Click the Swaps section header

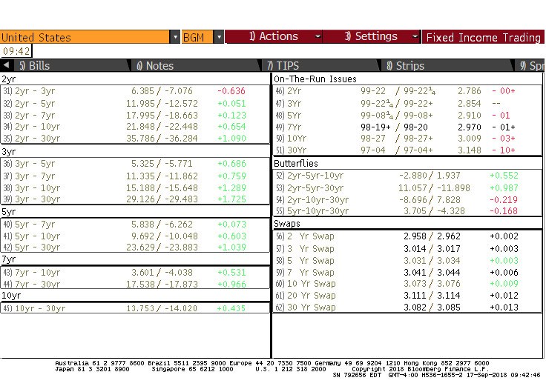pos(287,224)
